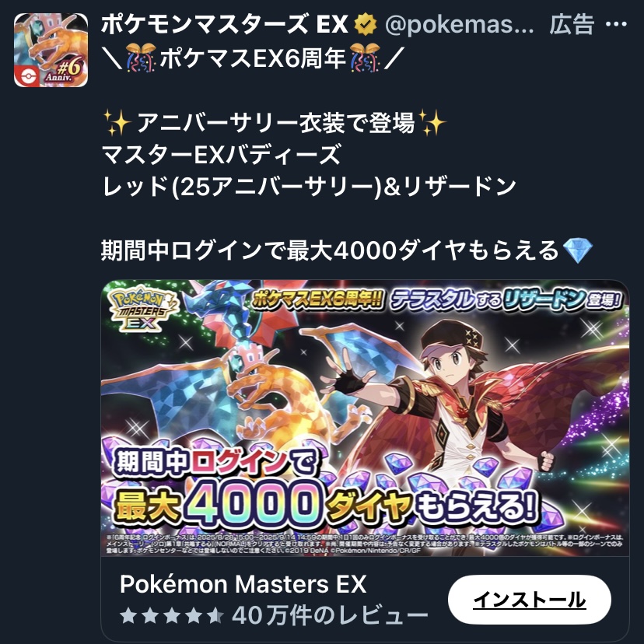The width and height of the screenshot is (644, 644).
Task: Click the tweet text line マスターEXバディーズ
Action: [221, 155]
